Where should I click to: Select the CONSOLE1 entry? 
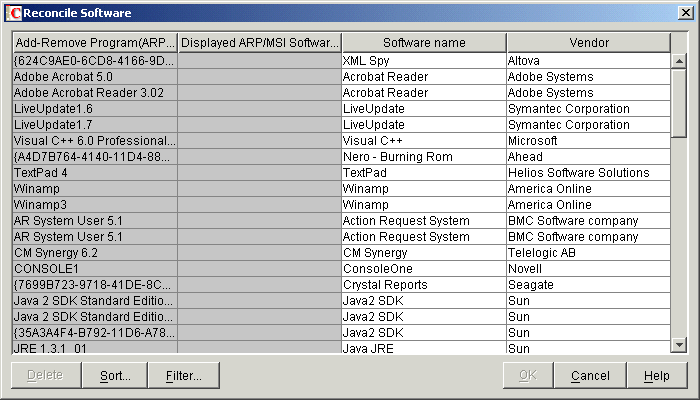click(95, 269)
